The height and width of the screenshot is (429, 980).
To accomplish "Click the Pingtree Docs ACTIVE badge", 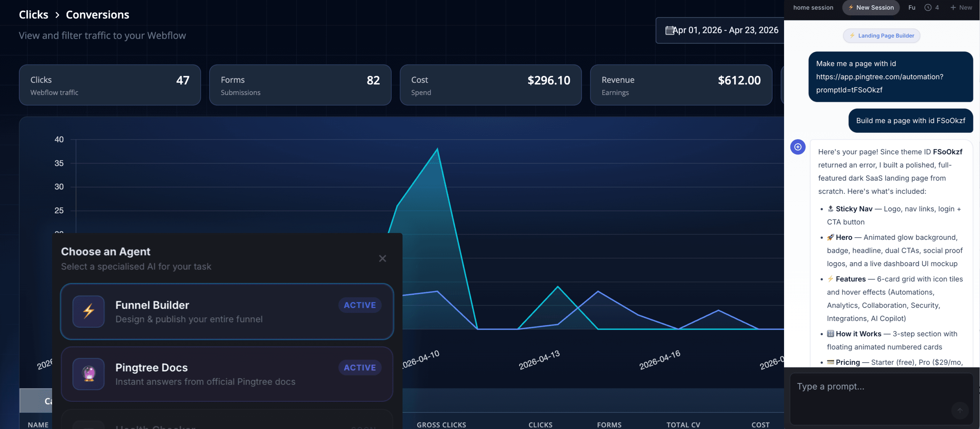I will tap(360, 368).
